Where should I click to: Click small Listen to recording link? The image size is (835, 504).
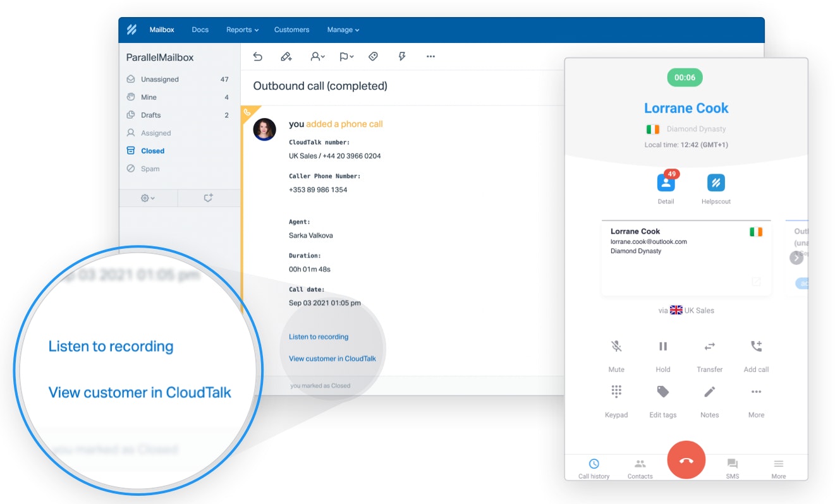click(x=319, y=337)
